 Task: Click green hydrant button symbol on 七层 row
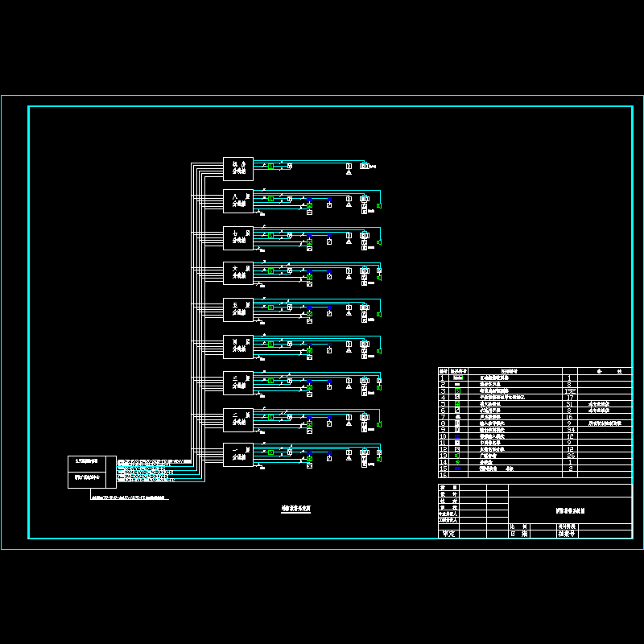309,242
